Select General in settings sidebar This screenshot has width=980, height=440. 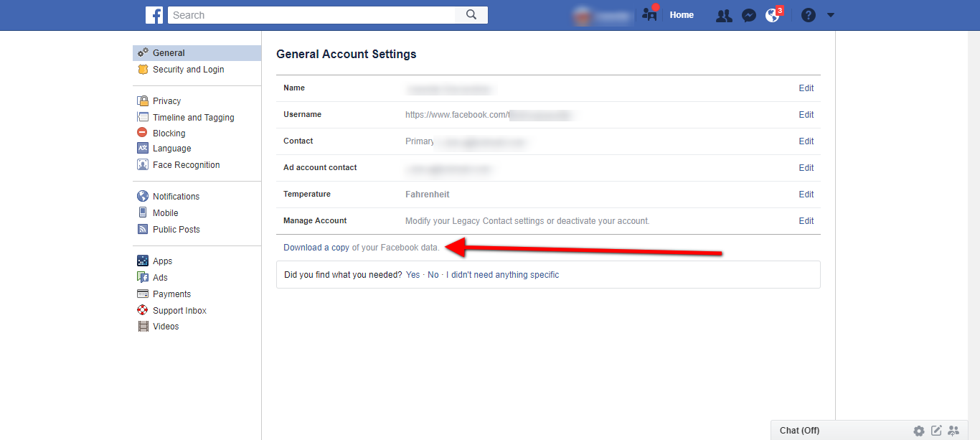pos(197,53)
